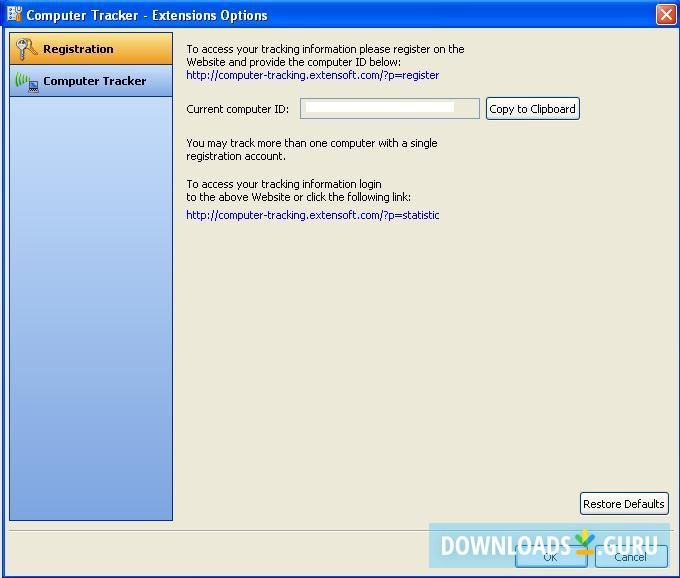Confirm with the OK button
The image size is (680, 578).
(x=551, y=557)
